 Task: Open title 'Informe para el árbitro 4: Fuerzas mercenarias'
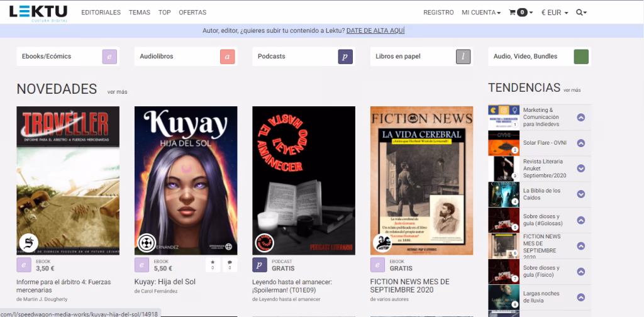point(64,286)
